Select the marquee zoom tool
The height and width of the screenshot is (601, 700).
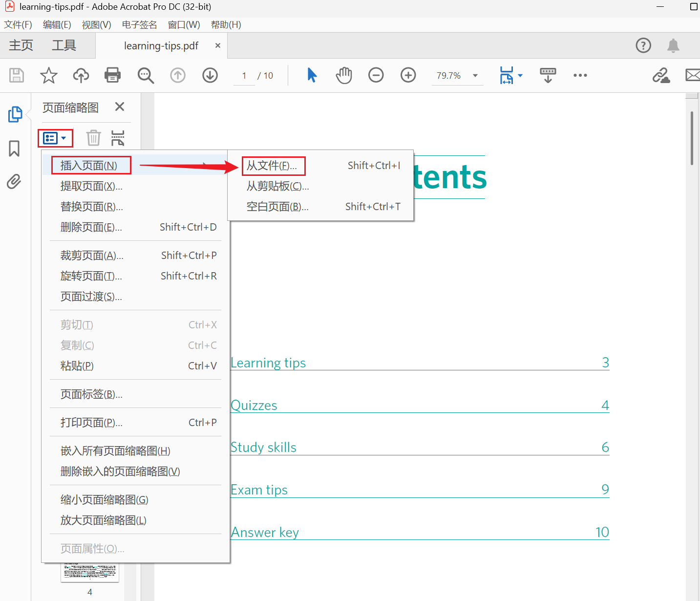click(146, 75)
